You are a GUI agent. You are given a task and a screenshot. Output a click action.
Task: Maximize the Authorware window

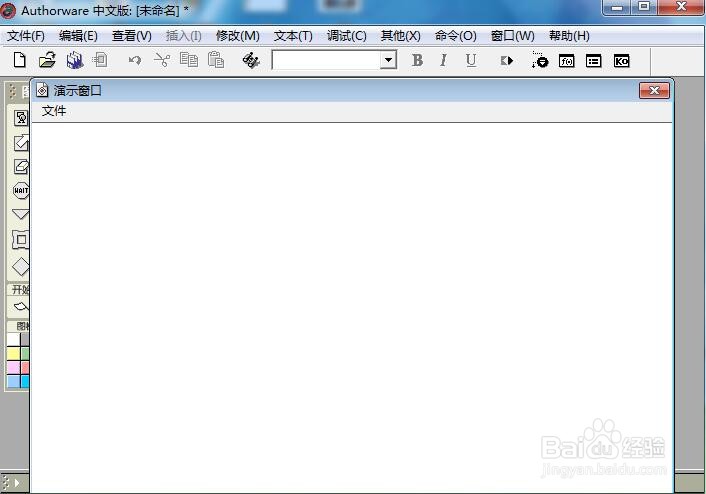click(x=644, y=7)
